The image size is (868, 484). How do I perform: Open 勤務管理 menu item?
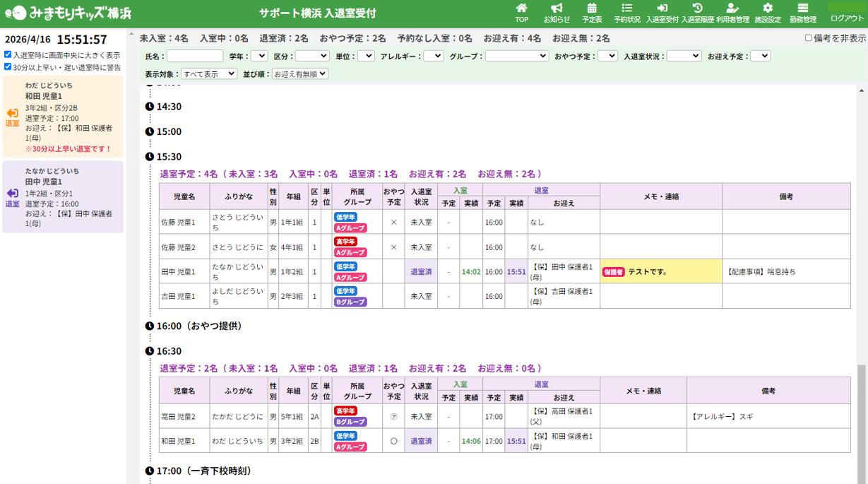pyautogui.click(x=802, y=13)
